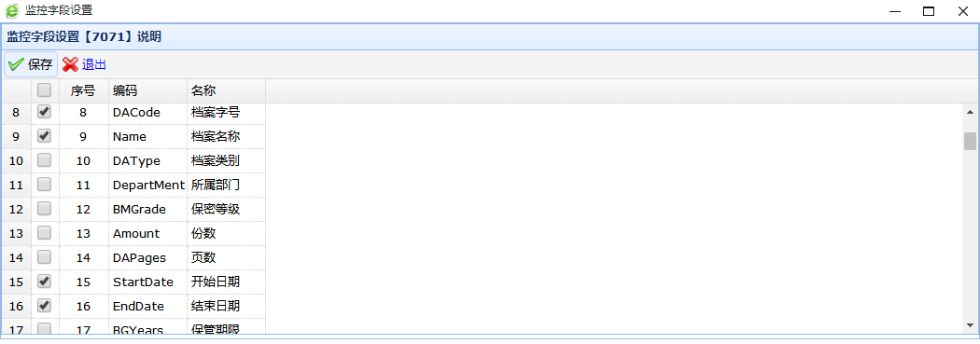Click the 退出 link
Screen dimensions: 980x344
93,64
